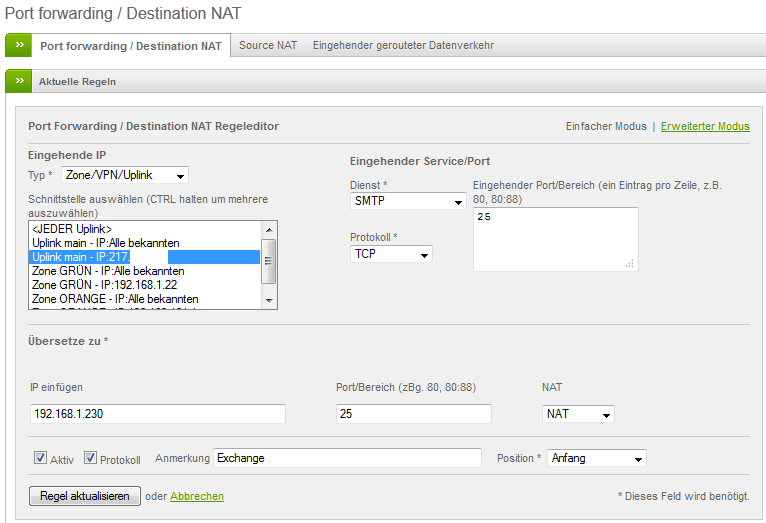
Task: Switch to the Source NAT tab
Action: coord(268,45)
